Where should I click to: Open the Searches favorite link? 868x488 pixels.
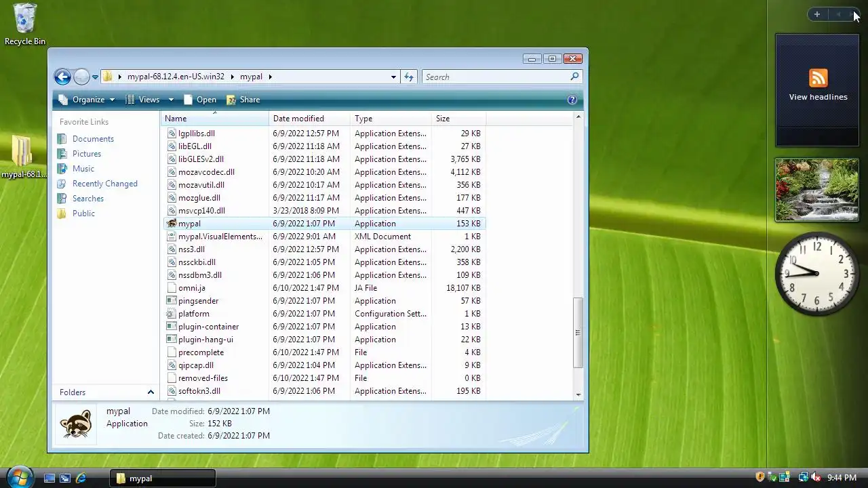point(87,199)
